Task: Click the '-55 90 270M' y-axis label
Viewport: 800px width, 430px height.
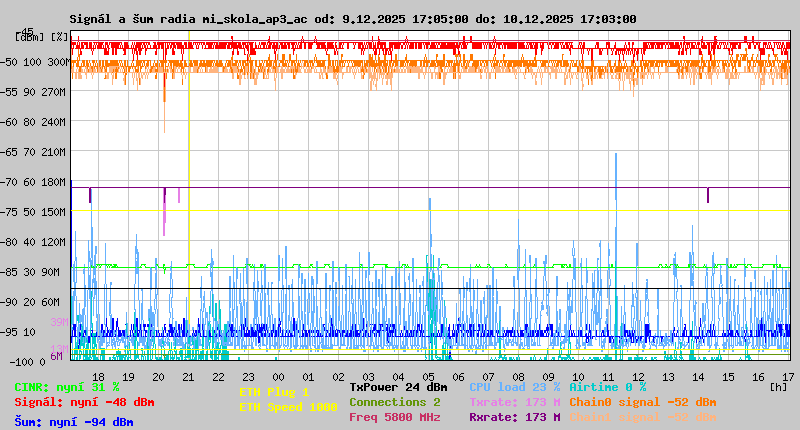Action: click(33, 92)
